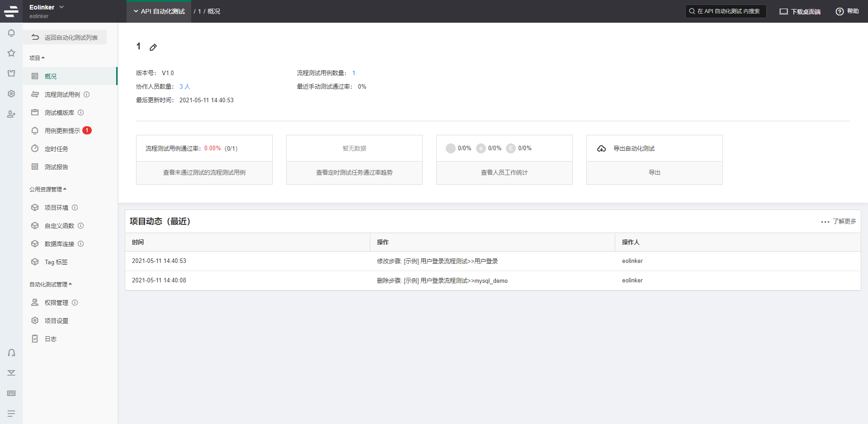Click download tray icon in left rail

11,373
